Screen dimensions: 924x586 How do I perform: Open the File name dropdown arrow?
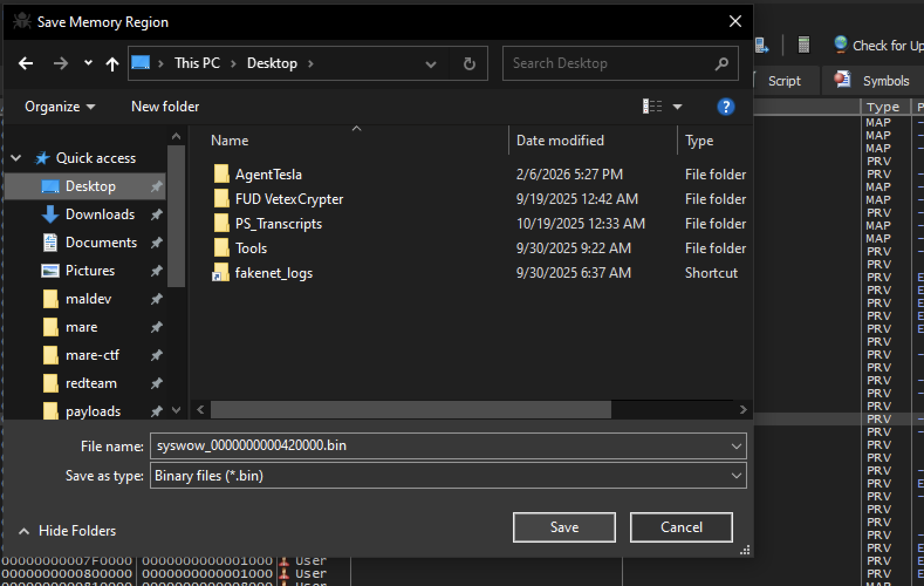click(x=736, y=447)
